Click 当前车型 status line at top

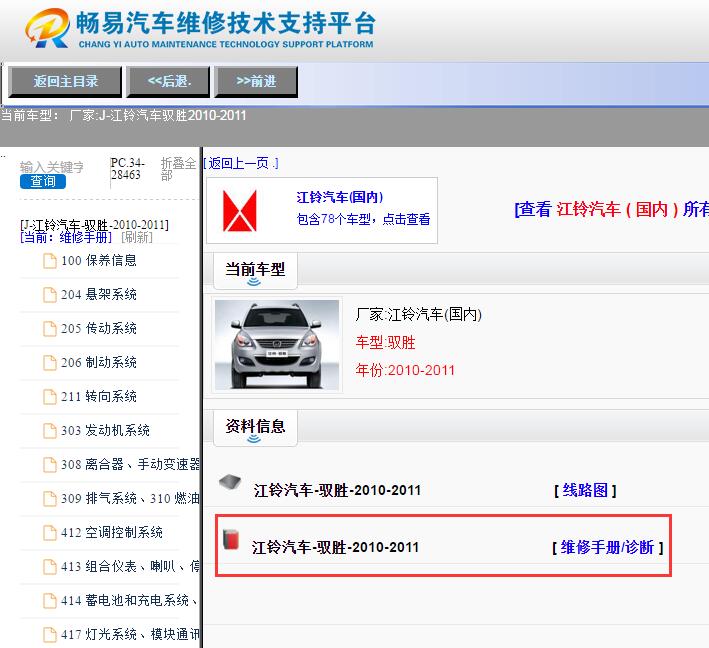[x=123, y=116]
